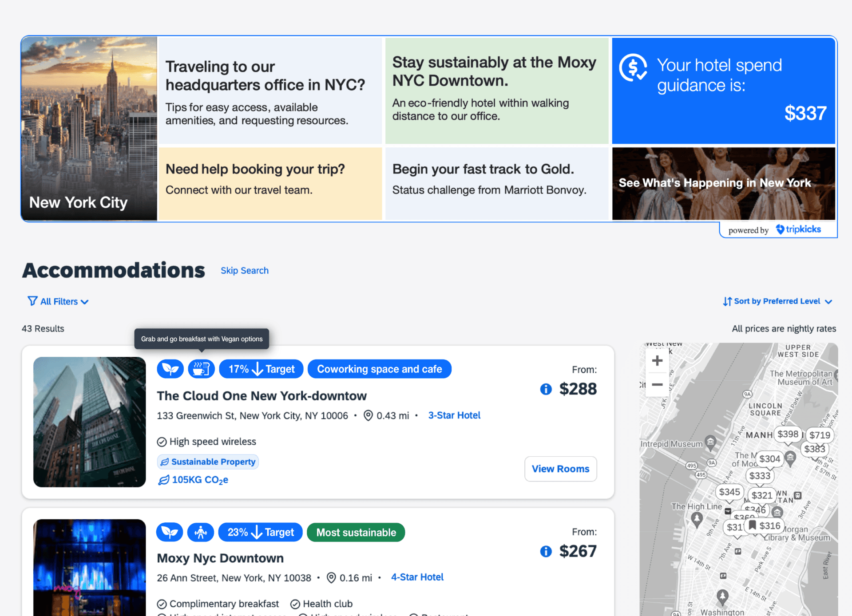The height and width of the screenshot is (616, 852).
Task: Click the Sustainable Property badge
Action: click(x=208, y=462)
